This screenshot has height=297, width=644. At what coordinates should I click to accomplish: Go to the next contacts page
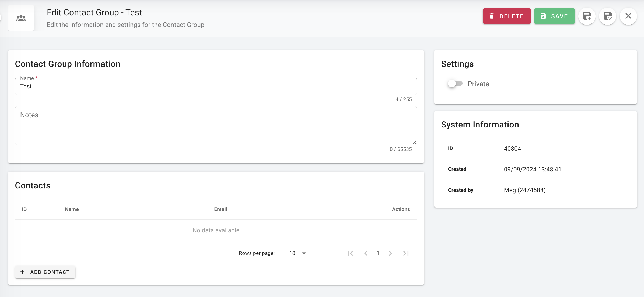point(390,253)
